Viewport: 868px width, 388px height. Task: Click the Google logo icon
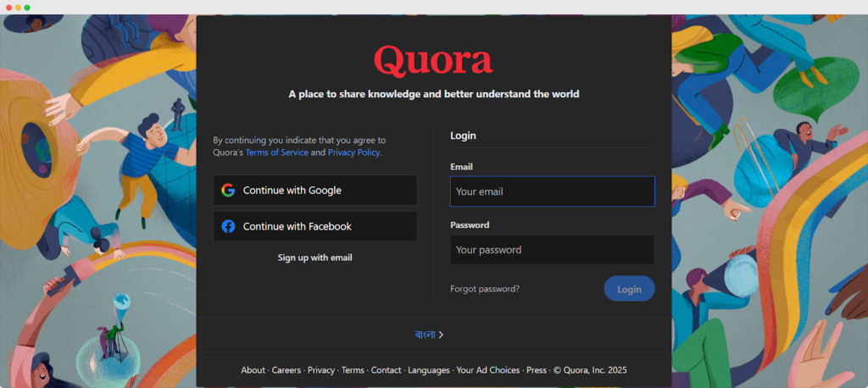point(228,191)
